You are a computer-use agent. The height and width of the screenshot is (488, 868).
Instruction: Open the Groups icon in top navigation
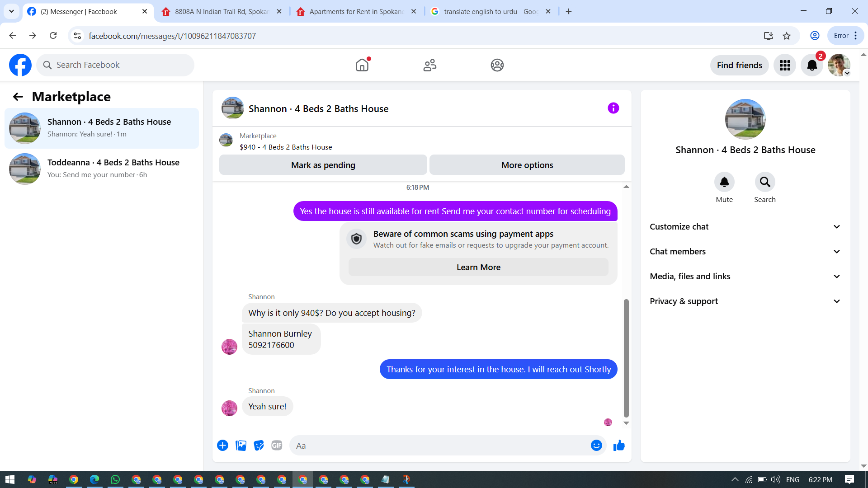click(x=497, y=65)
